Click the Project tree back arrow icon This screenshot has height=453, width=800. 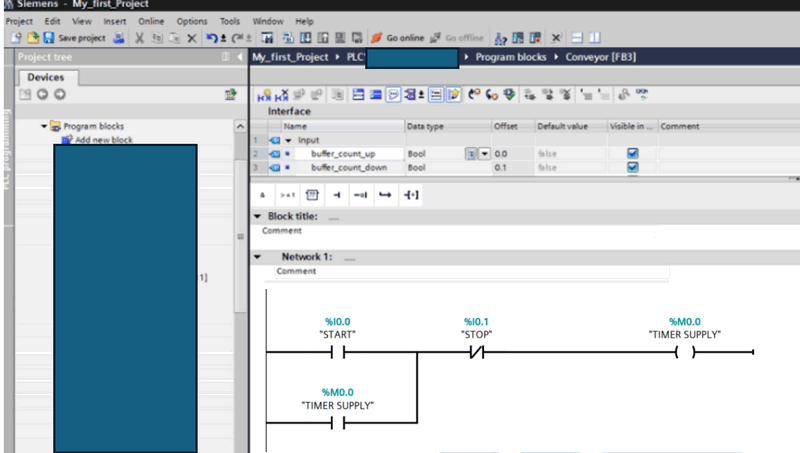pos(42,94)
